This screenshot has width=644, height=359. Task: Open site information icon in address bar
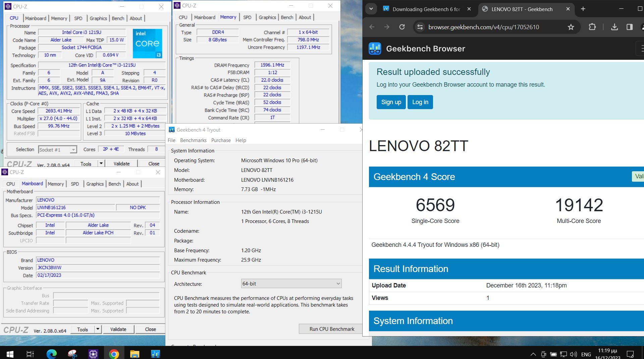420,27
